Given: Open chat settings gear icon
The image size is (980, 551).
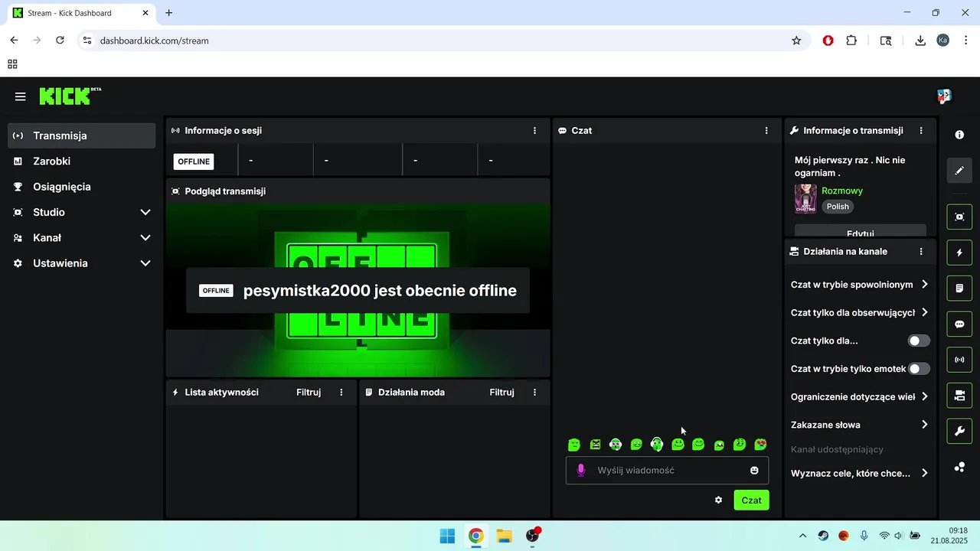Looking at the screenshot, I should [718, 500].
